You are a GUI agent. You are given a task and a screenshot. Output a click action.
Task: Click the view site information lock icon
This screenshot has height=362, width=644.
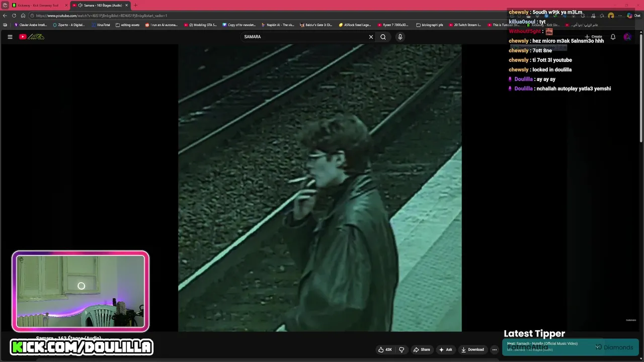pos(32,16)
